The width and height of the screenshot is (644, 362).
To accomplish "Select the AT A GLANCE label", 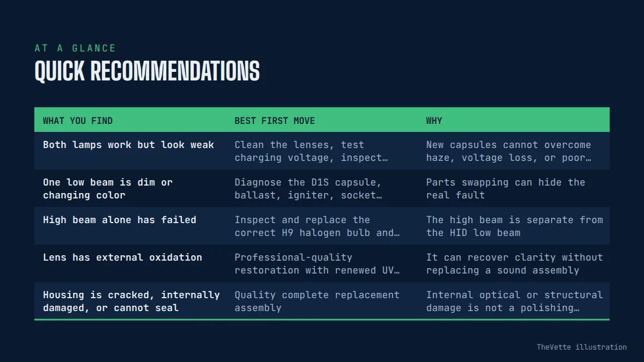I will [75, 48].
